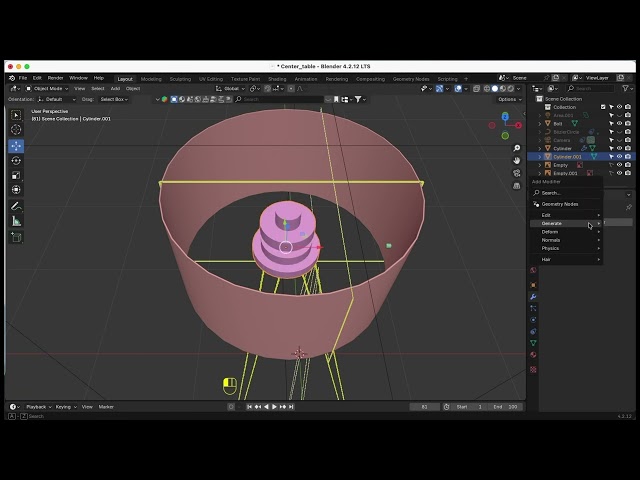640x480 pixels.
Task: Open Global transform orientation dropdown
Action: pyautogui.click(x=230, y=89)
